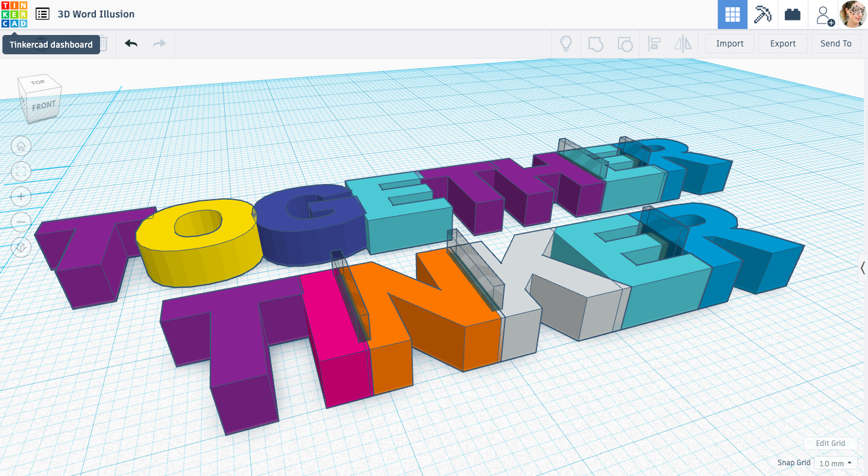This screenshot has height=476, width=868.
Task: Rename the design title 3D Word Illusion
Action: coord(96,14)
